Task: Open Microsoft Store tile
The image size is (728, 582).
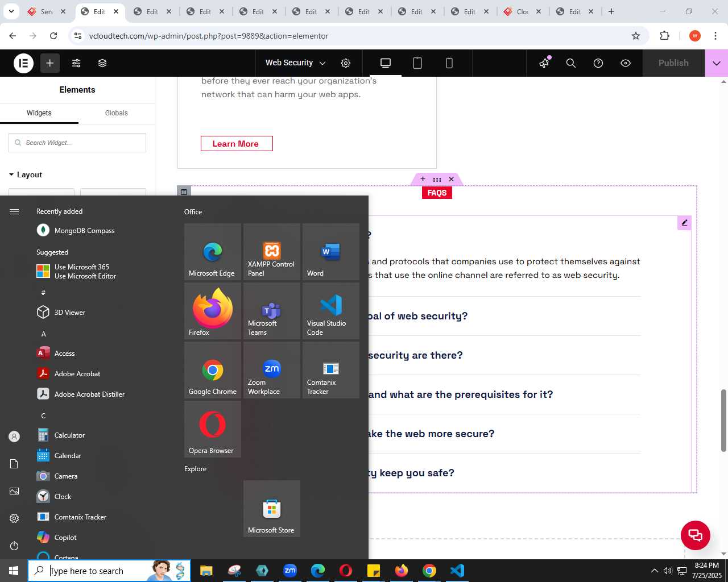Action: tap(272, 509)
